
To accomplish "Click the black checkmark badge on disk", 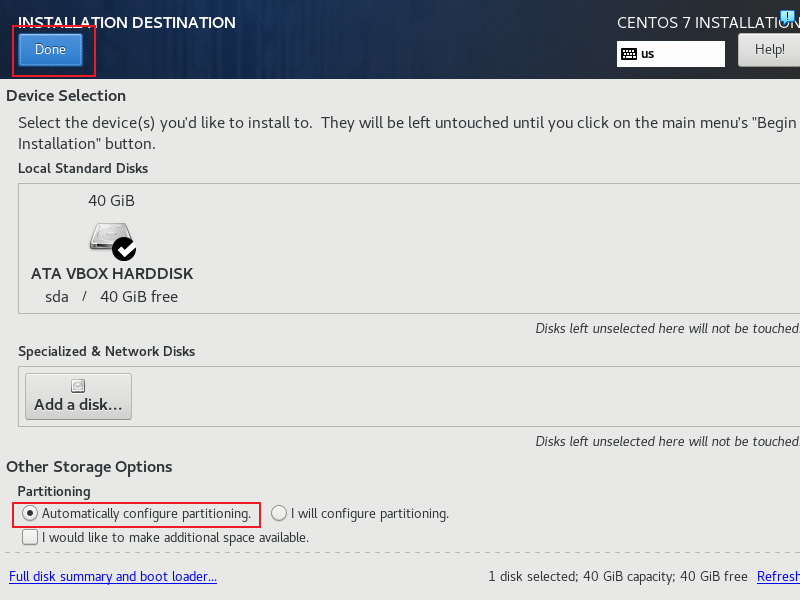I will (x=124, y=249).
